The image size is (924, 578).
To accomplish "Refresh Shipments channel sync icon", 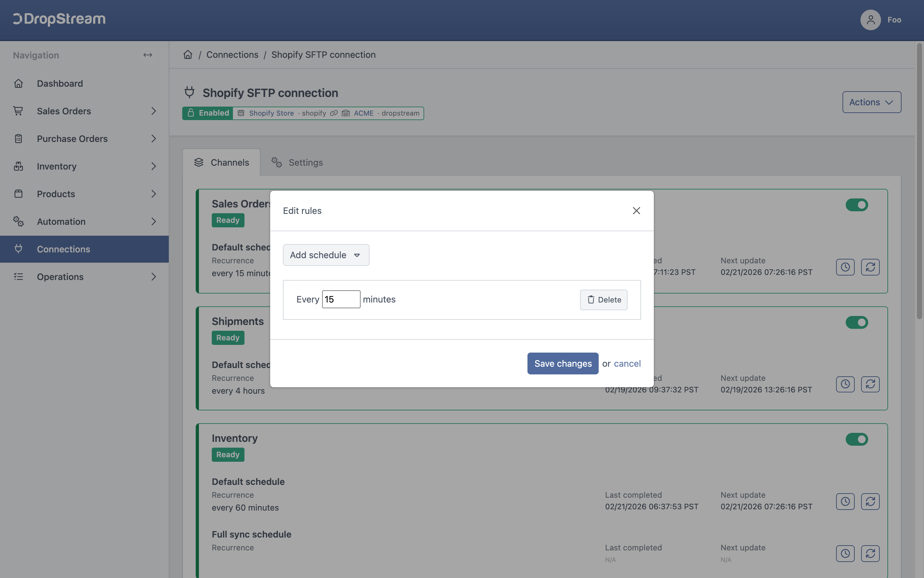I will pyautogui.click(x=870, y=384).
